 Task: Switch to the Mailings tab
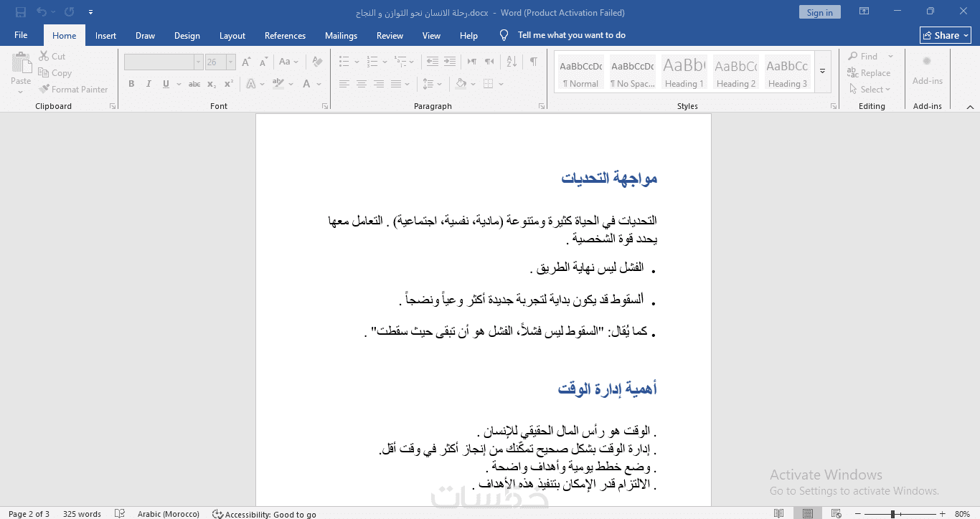tap(341, 35)
